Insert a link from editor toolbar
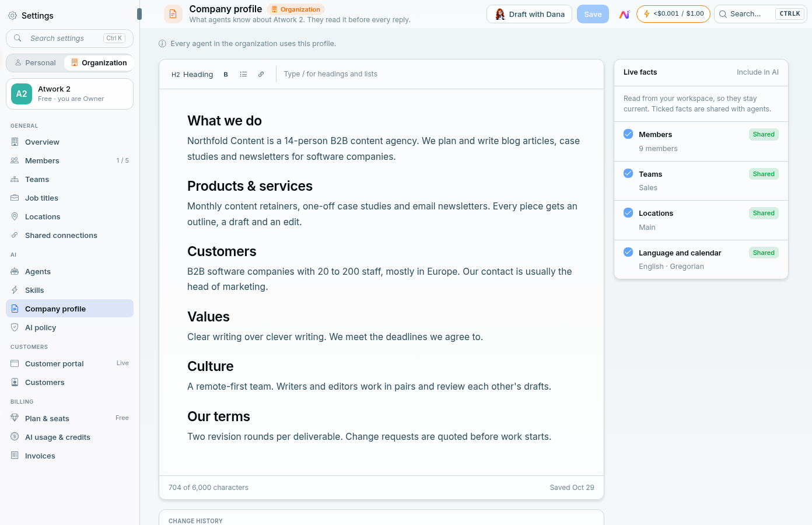 (261, 74)
